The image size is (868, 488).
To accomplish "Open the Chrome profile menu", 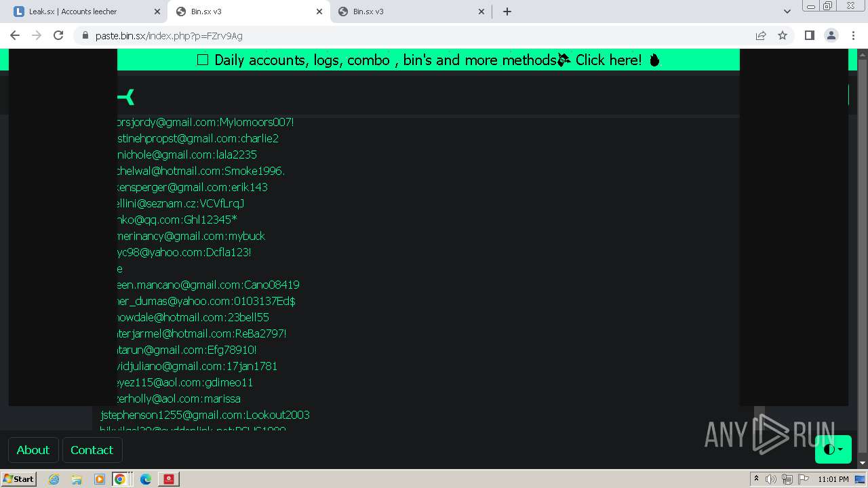I will pyautogui.click(x=831, y=35).
